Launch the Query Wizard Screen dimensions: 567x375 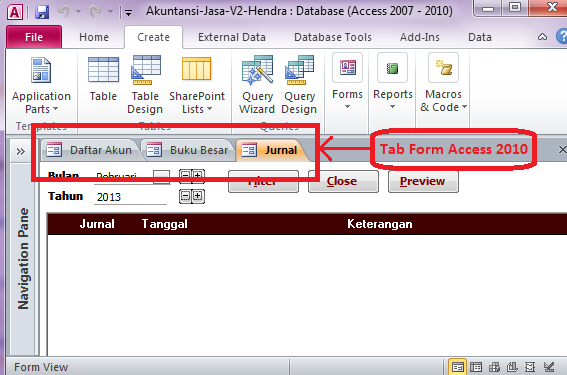coord(257,85)
